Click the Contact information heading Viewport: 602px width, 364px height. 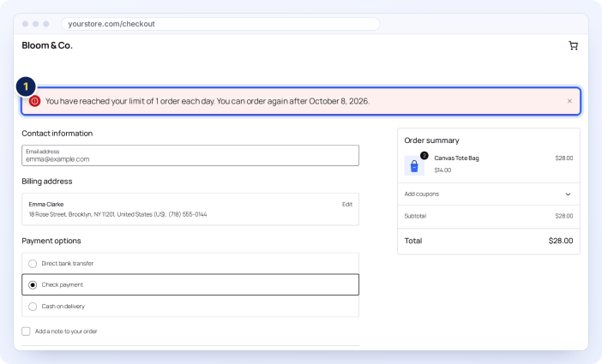57,134
